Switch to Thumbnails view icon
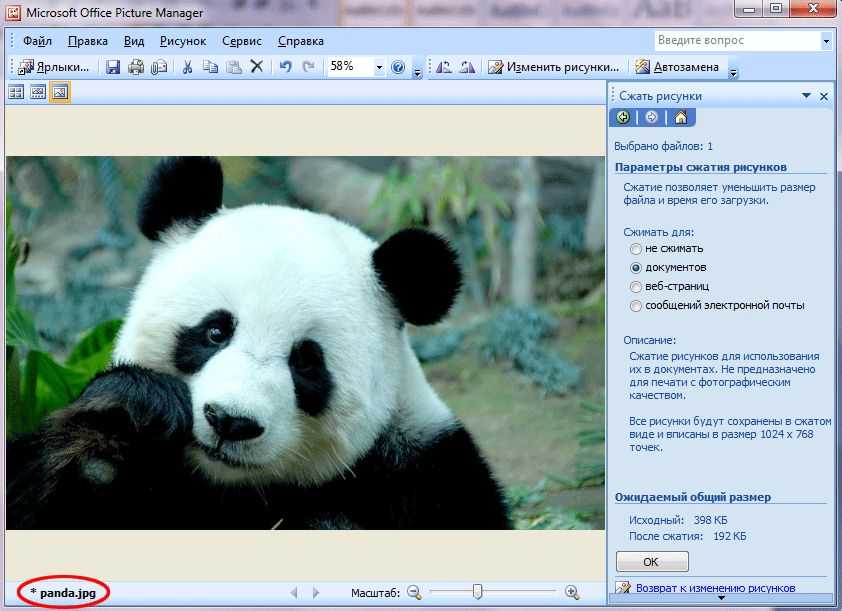Screen dimensions: 842x611 pyautogui.click(x=16, y=92)
